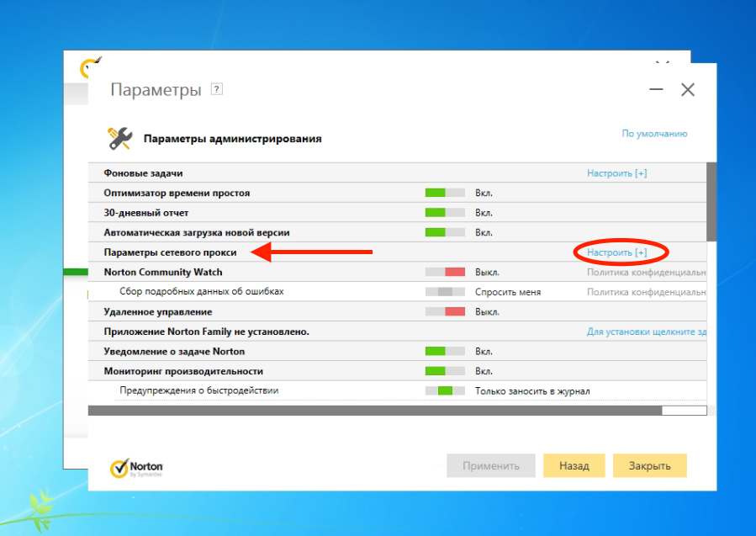Screen dimensions: 756x536
Task: Toggle Автоматическая загрузка новой версии off
Action: click(x=445, y=232)
